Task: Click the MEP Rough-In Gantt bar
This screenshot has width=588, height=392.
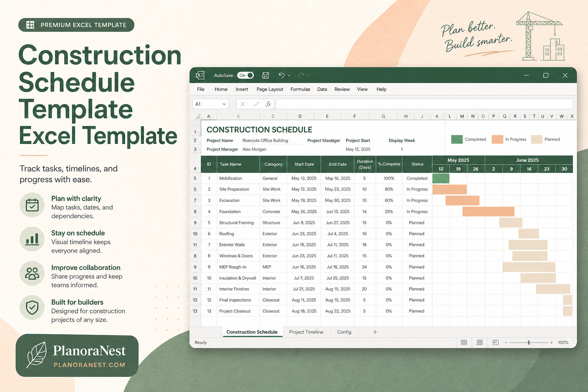Action: [529, 267]
